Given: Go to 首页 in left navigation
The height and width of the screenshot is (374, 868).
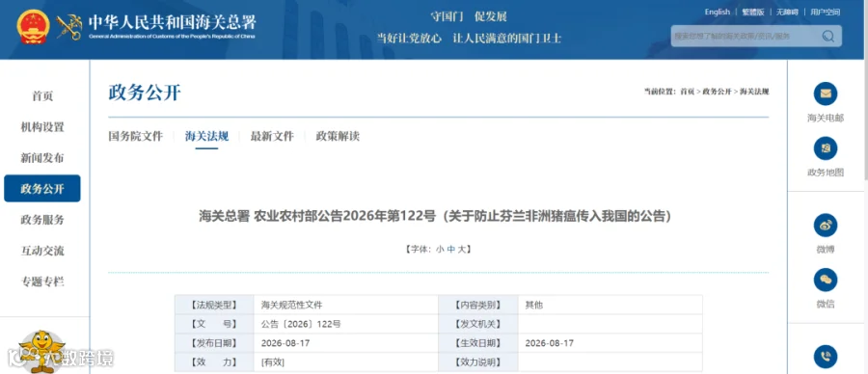Looking at the screenshot, I should [x=42, y=96].
